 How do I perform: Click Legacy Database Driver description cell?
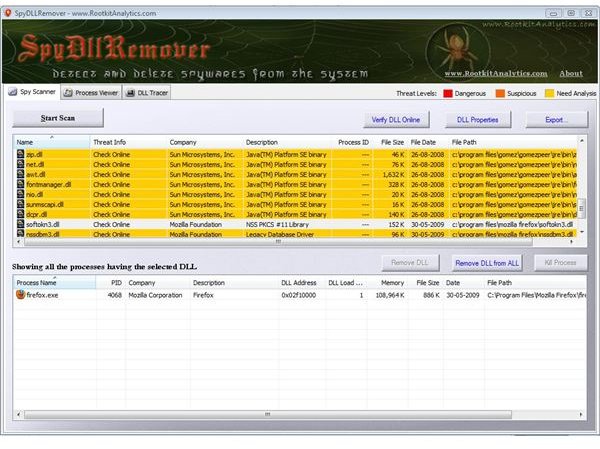pyautogui.click(x=280, y=234)
